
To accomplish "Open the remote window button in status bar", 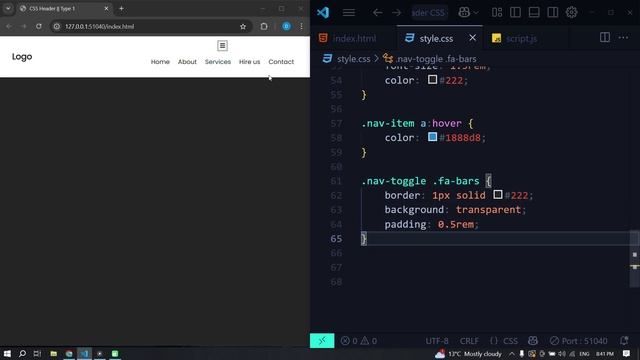I will click(x=322, y=340).
